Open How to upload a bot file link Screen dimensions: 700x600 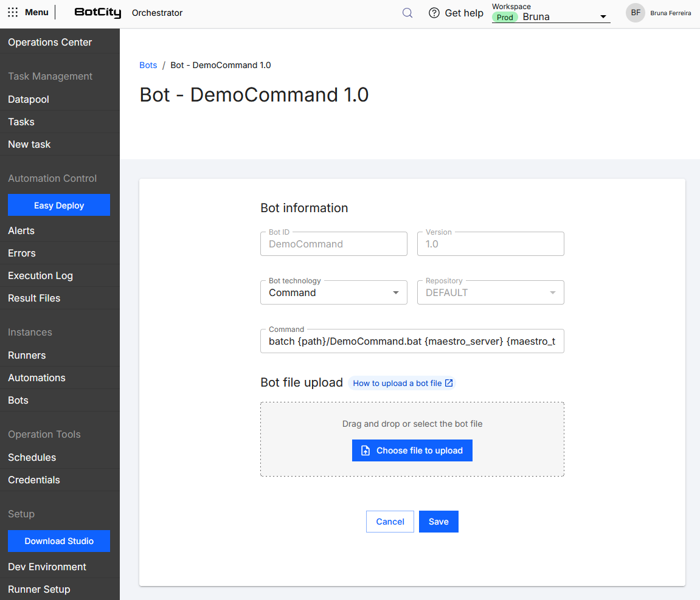pos(402,383)
